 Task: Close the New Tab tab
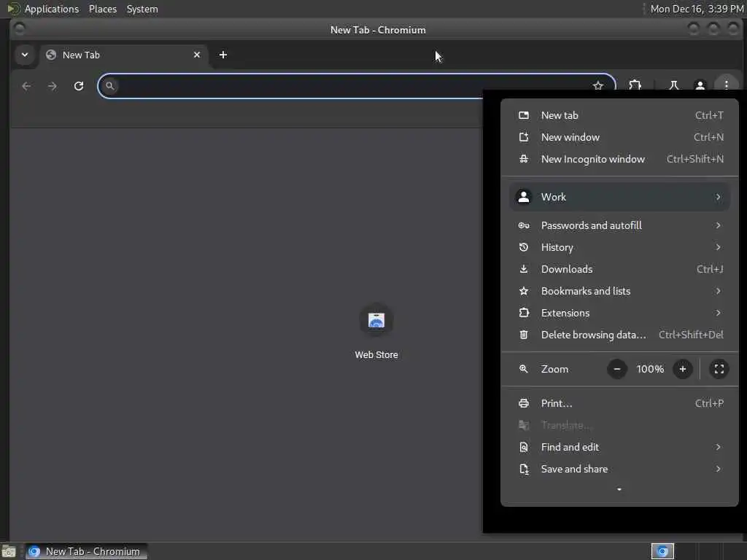point(197,55)
